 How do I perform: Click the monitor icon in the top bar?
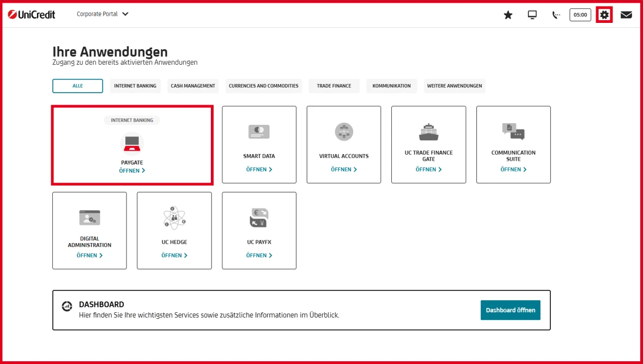tap(531, 15)
